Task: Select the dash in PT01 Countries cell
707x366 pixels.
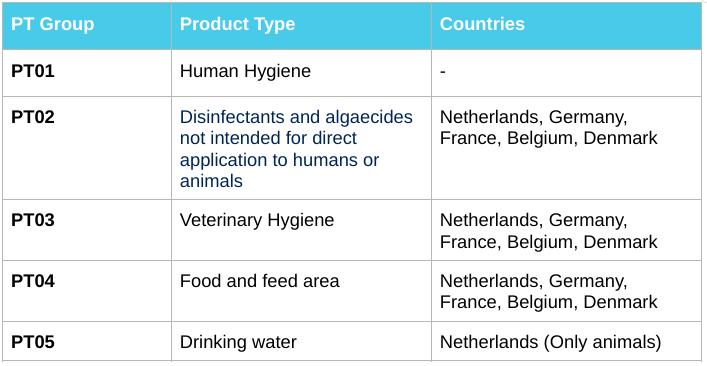Action: [x=443, y=72]
